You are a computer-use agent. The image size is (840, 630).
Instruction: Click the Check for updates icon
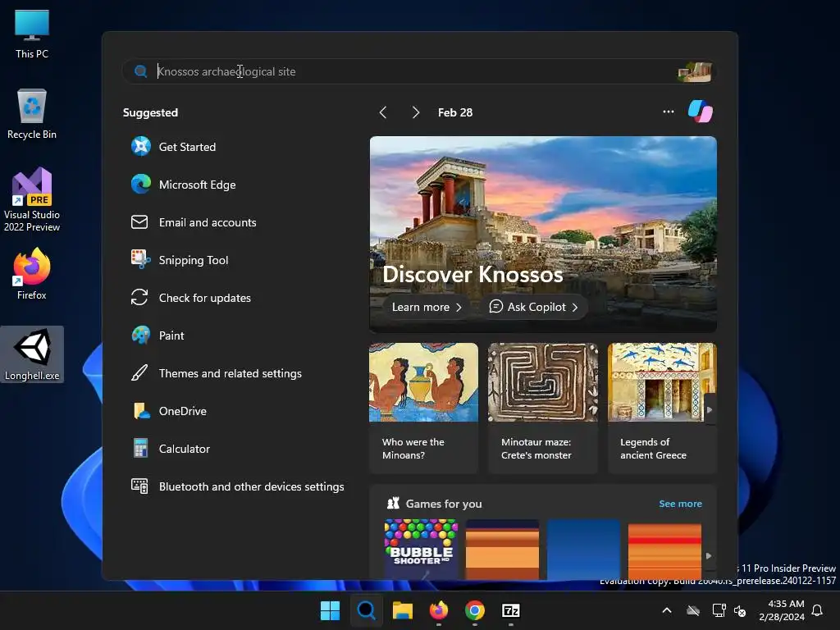point(139,297)
